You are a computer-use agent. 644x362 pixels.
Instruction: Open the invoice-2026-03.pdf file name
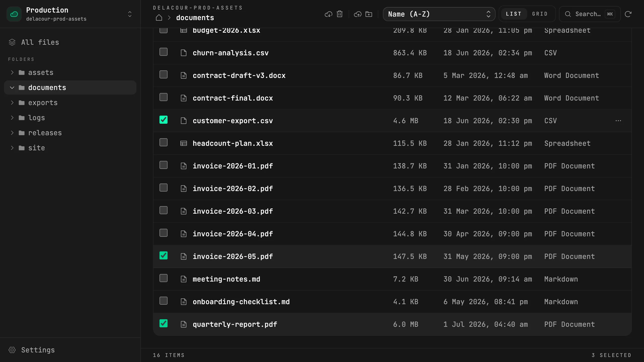tap(233, 211)
